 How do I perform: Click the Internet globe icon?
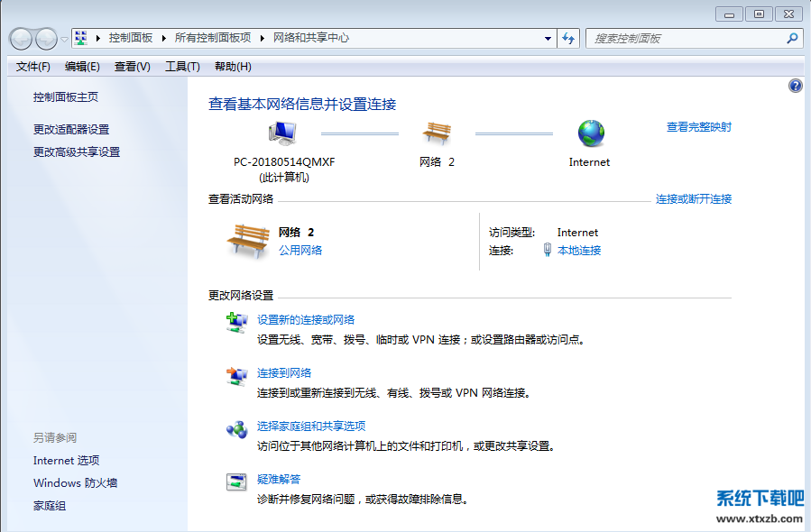pos(591,134)
